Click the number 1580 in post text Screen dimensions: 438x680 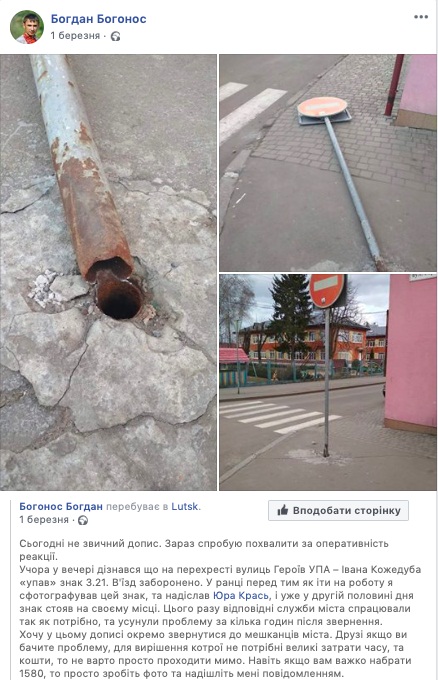click(31, 673)
